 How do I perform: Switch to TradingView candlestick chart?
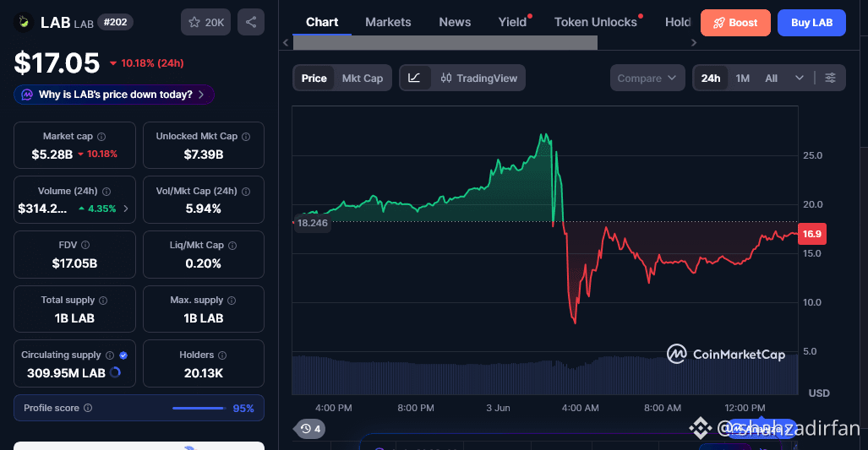click(x=479, y=78)
